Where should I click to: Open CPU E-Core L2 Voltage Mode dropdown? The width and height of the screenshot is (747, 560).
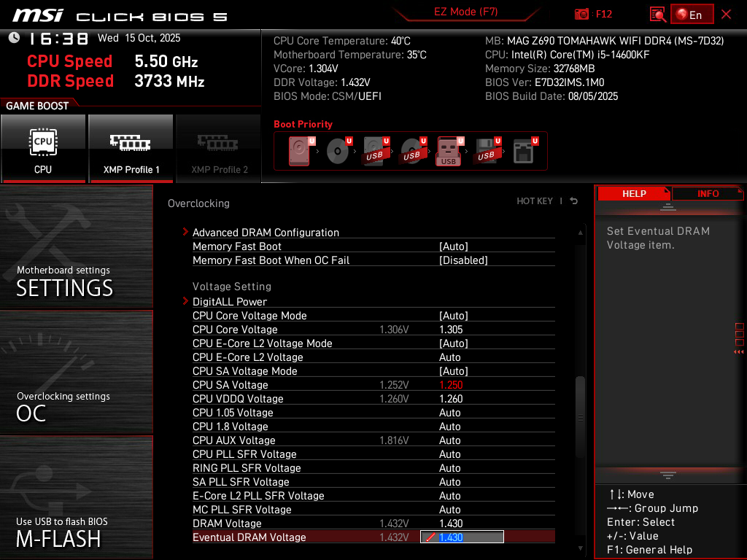click(454, 343)
